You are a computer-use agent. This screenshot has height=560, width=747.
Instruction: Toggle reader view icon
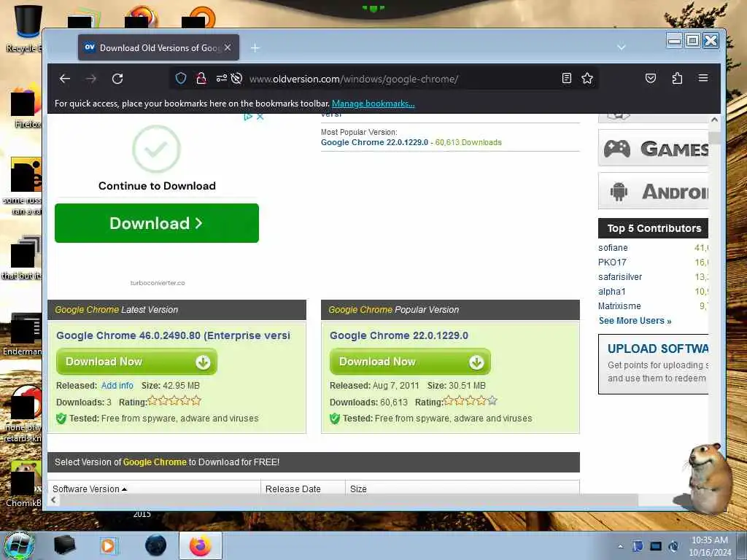tap(566, 78)
